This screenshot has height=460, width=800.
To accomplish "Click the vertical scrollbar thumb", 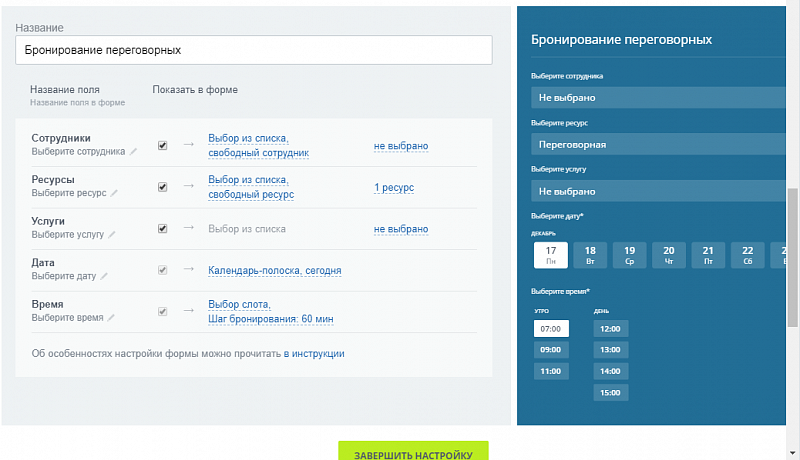I will [x=792, y=258].
